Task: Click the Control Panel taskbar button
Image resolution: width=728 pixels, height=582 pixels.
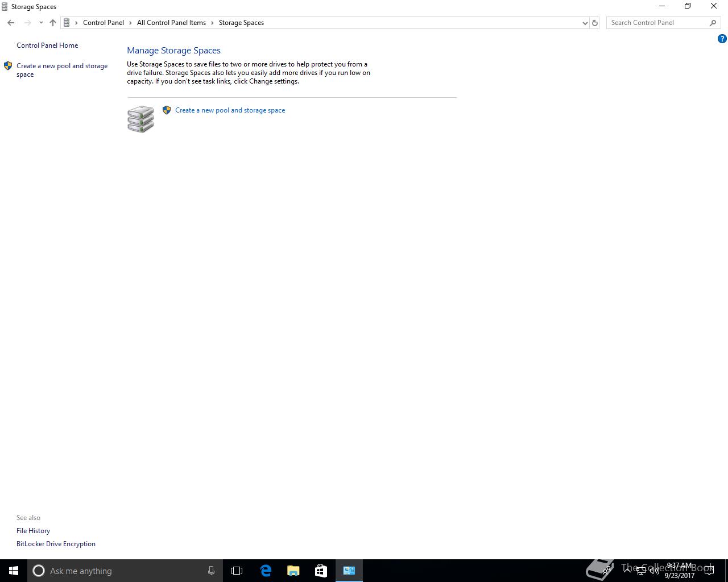Action: 349,571
